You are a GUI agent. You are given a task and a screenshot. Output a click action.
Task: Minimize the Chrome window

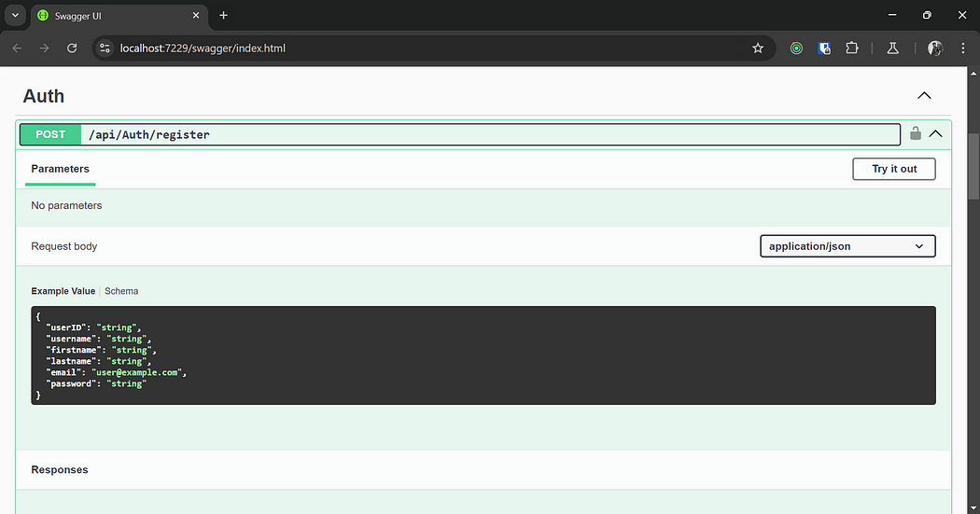tap(892, 15)
